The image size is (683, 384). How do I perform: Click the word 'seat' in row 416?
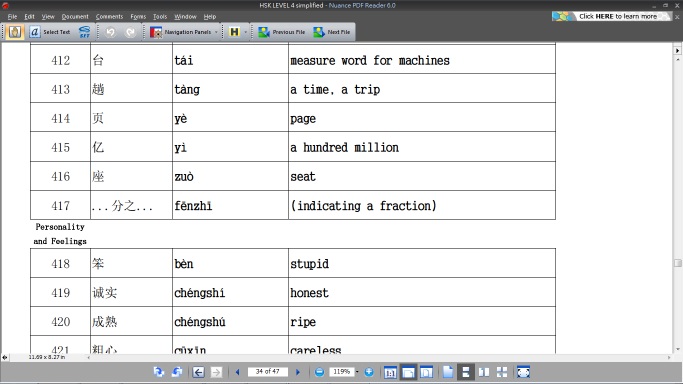coord(303,176)
